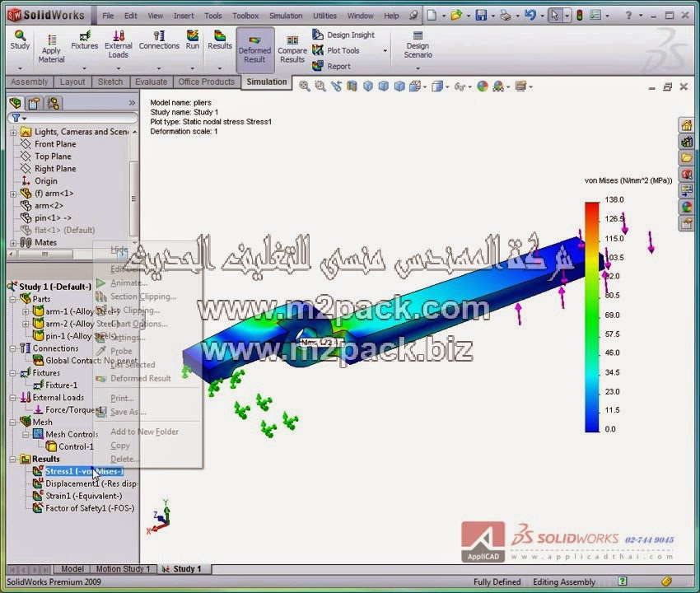Open Utilities menu
Viewport: 700px width, 593px height.
point(324,16)
